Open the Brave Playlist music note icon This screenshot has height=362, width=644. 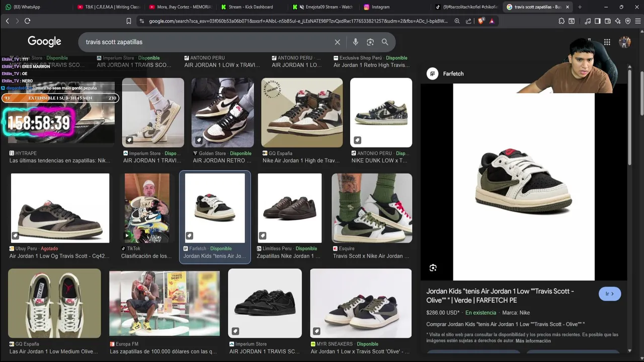588,21
